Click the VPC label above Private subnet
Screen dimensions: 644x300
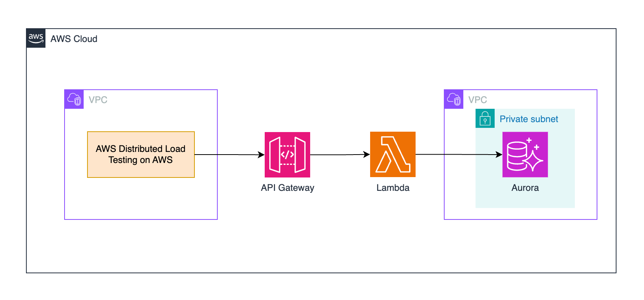tap(477, 100)
